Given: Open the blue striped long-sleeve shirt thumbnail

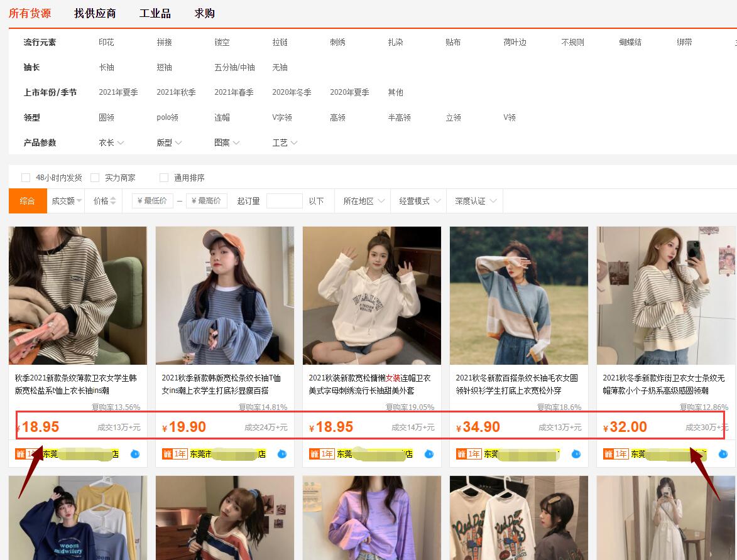Looking at the screenshot, I should 225,296.
